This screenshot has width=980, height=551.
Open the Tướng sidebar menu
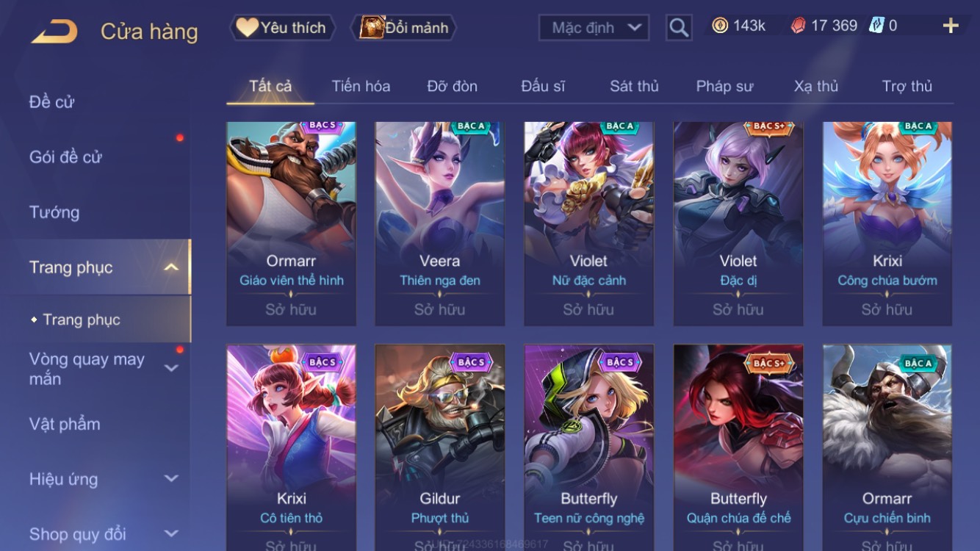coord(54,212)
